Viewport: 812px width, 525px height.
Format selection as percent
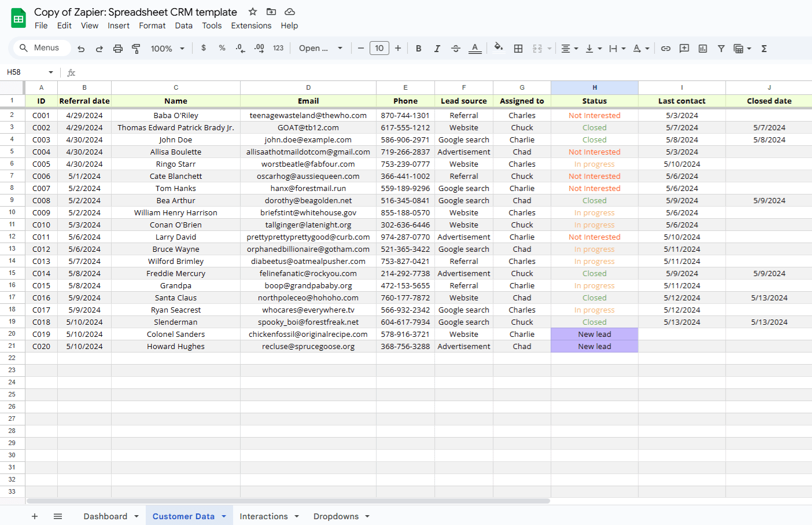[x=222, y=48]
